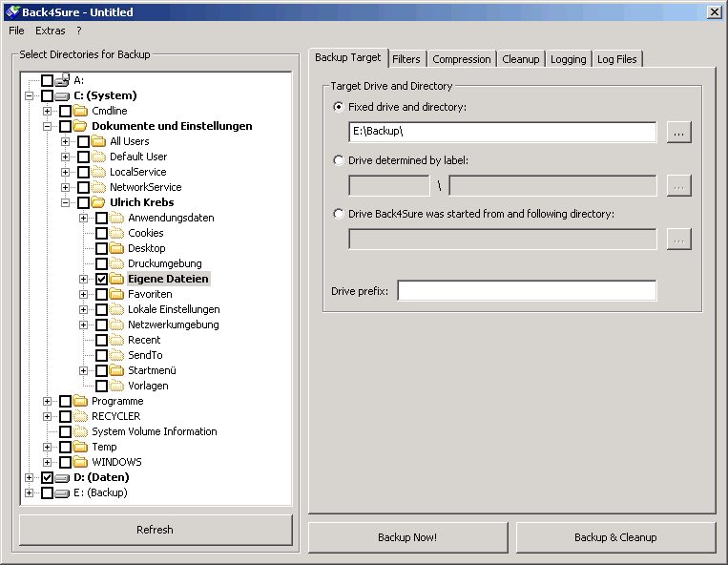
Task: Click the Programme folder icon
Action: click(x=80, y=401)
